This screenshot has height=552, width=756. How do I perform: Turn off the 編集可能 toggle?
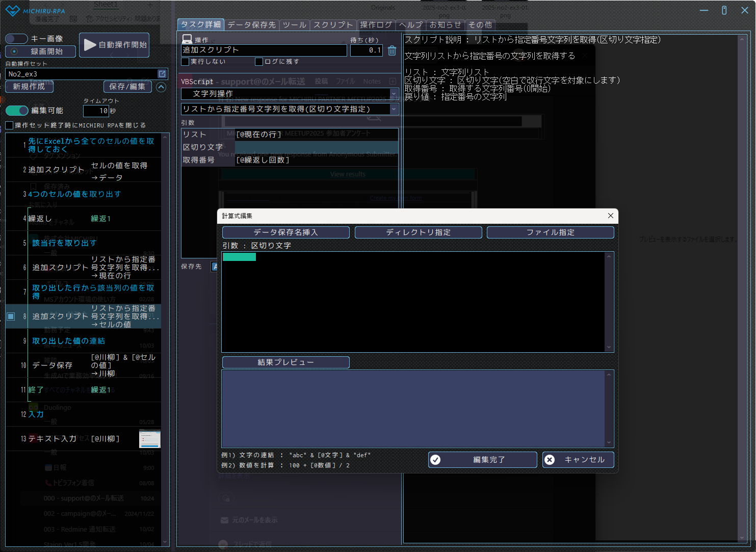17,111
